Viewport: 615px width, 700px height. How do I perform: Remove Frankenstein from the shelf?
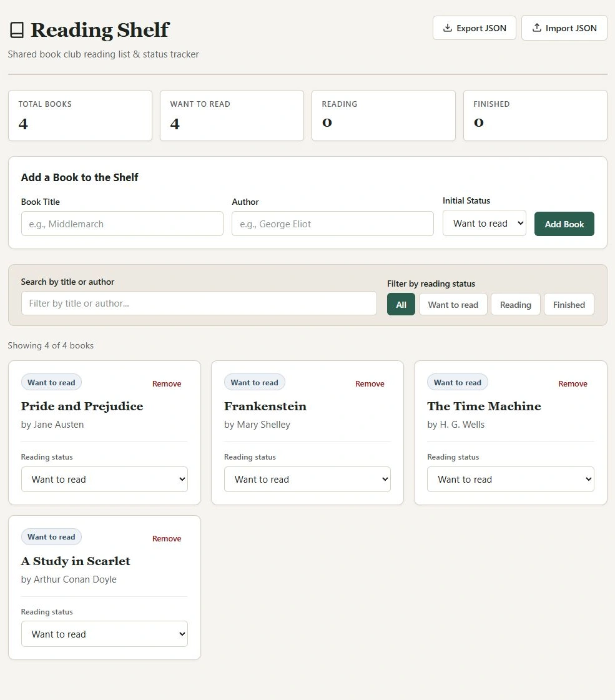[370, 383]
